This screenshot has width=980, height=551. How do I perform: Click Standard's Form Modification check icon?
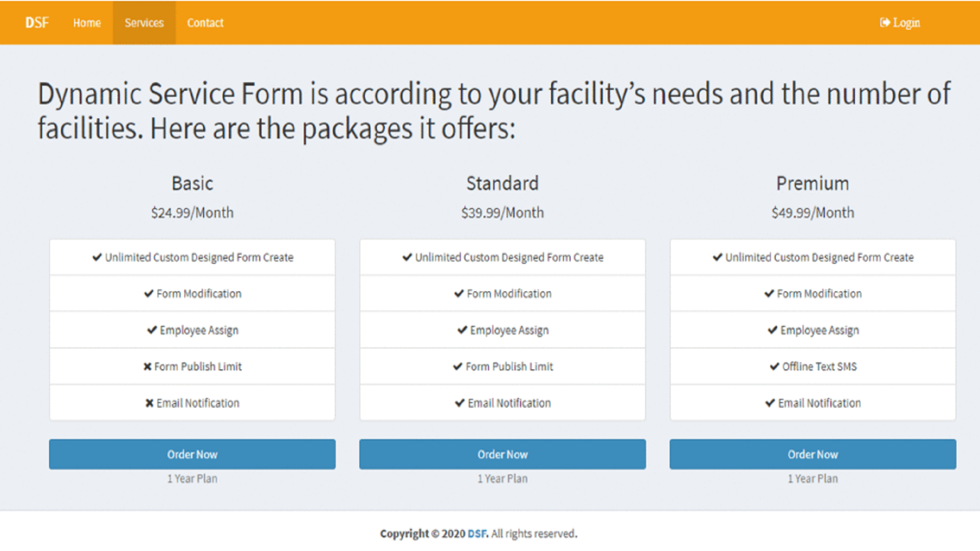[x=459, y=293]
